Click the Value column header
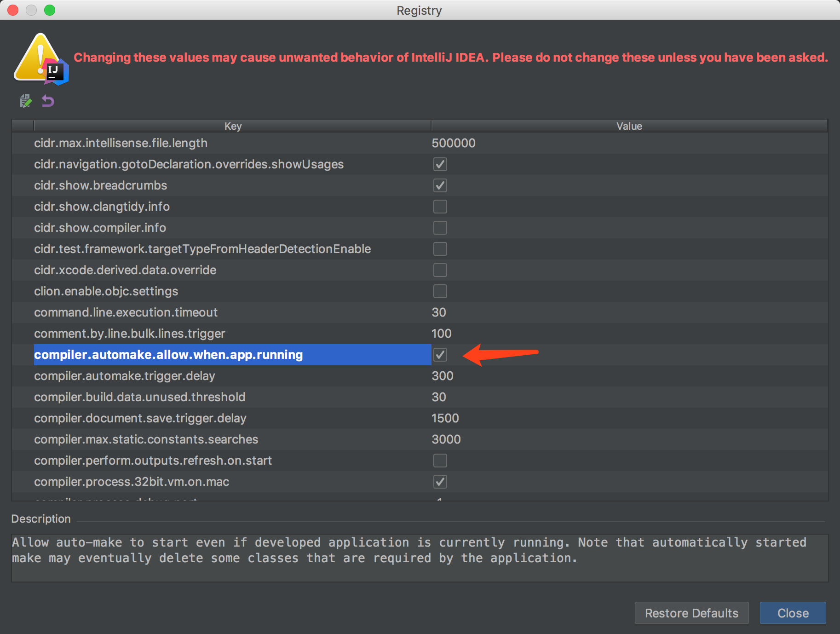This screenshot has width=840, height=634. (x=629, y=126)
